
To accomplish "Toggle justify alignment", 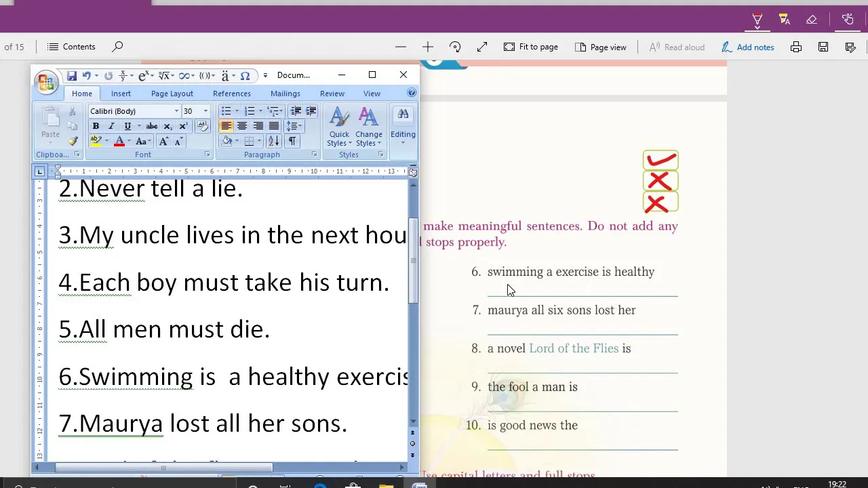I will click(274, 126).
